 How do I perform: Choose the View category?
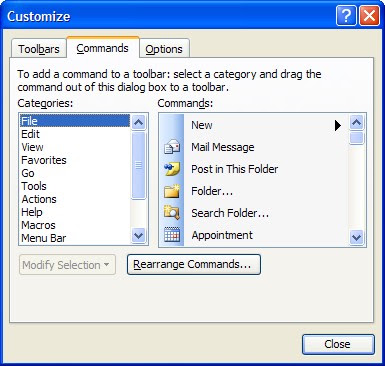(75, 147)
